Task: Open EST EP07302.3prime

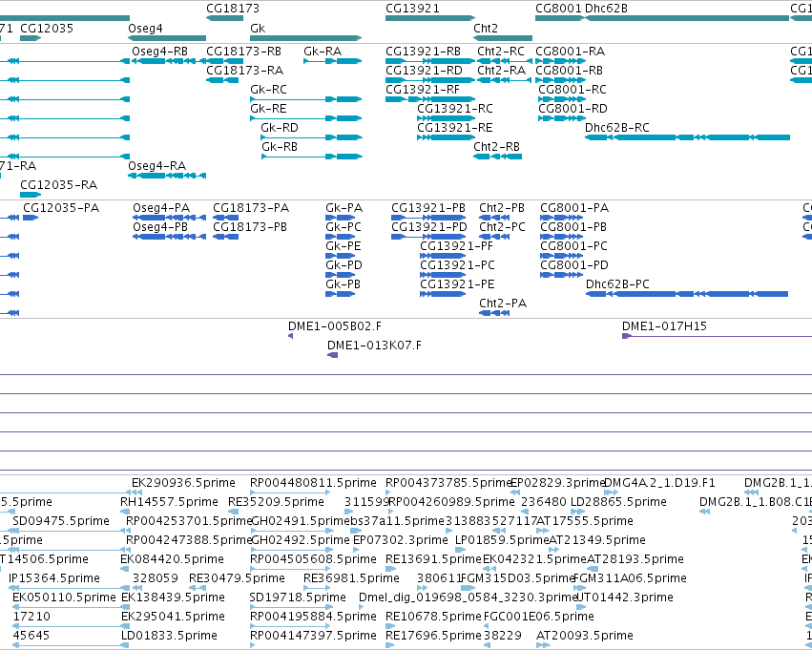Action: [x=357, y=550]
